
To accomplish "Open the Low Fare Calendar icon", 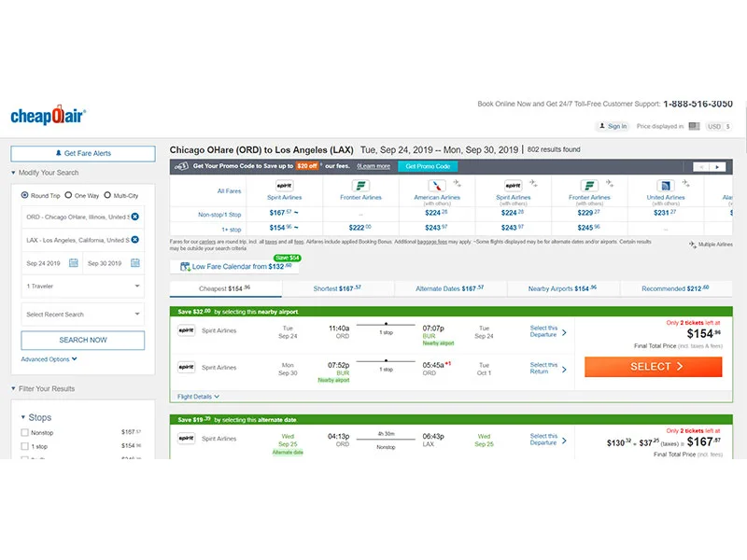I will pyautogui.click(x=183, y=266).
